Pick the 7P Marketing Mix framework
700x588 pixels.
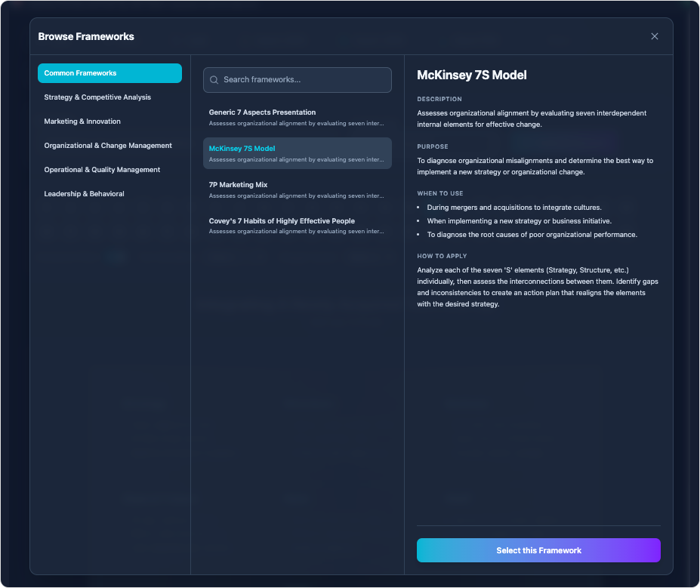297,189
